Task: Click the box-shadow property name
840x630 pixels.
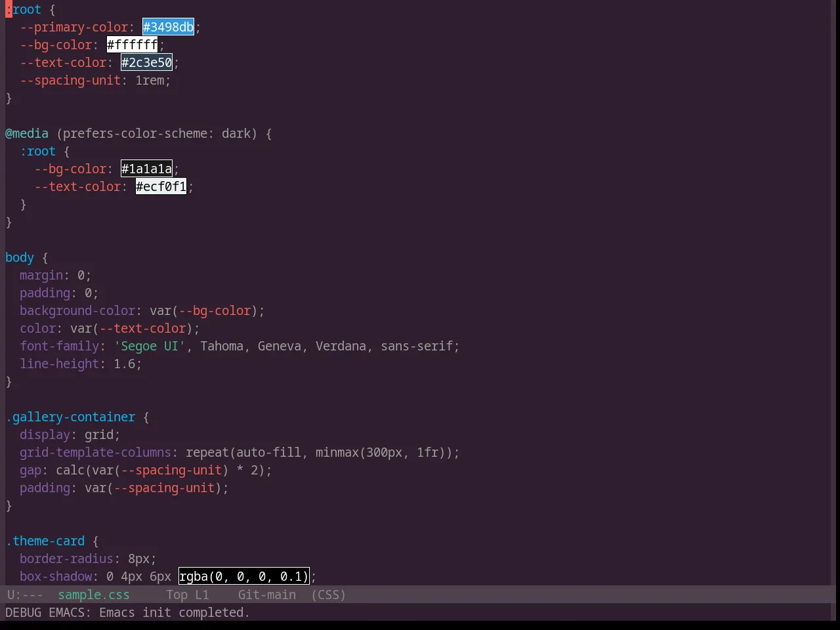Action: point(56,576)
